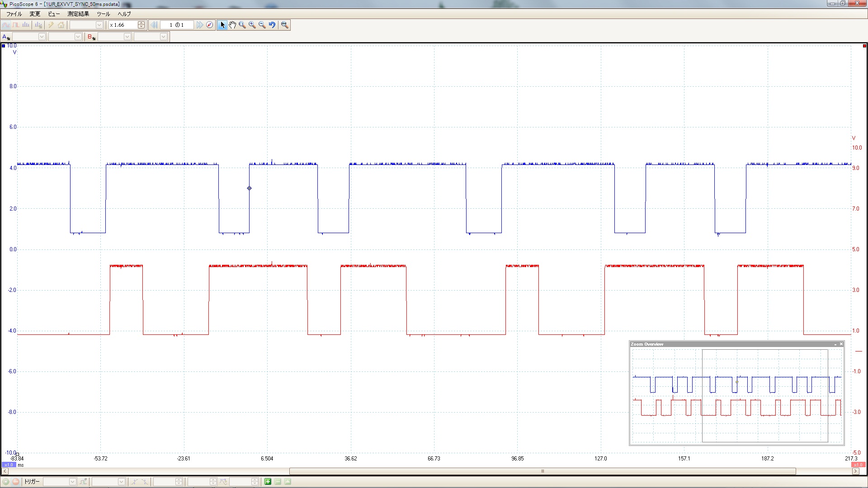Viewport: 868px width, 488px height.
Task: Open the ファイル menu
Action: pos(14,14)
